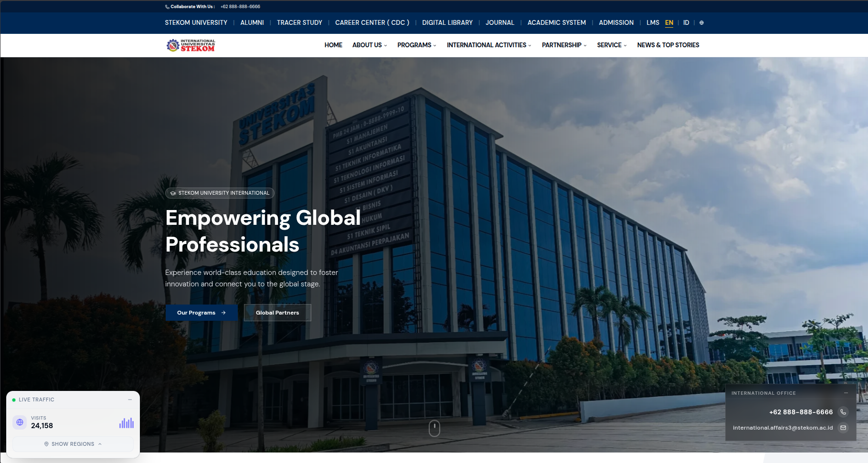
Task: Open the Academic System link
Action: tap(557, 22)
